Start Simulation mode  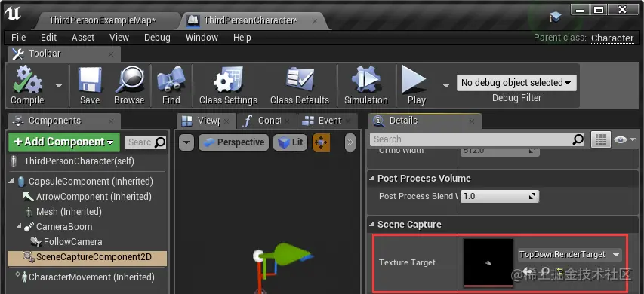tap(365, 86)
